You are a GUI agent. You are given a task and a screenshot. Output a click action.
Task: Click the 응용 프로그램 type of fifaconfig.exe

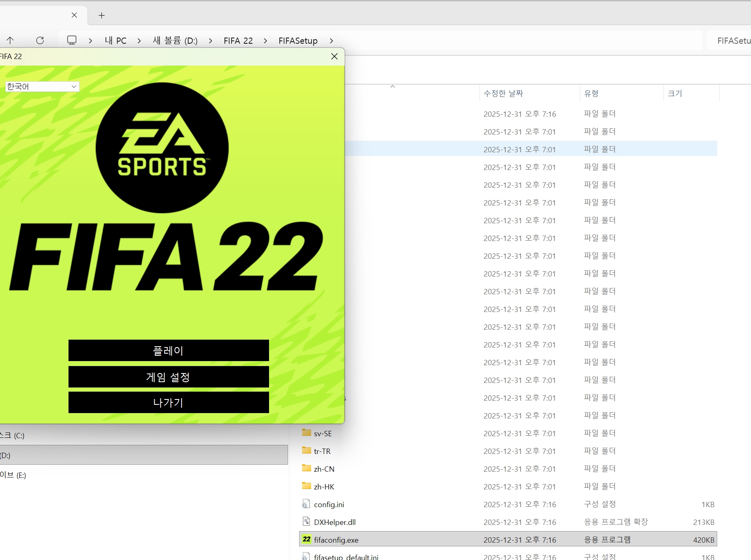607,540
